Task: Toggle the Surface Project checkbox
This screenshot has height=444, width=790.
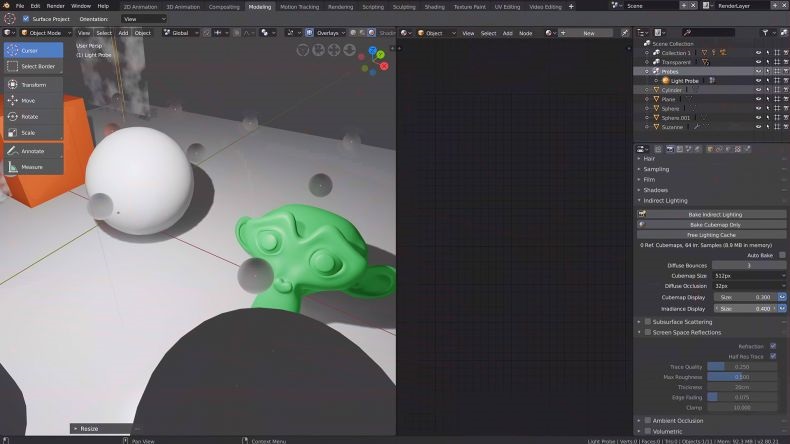Action: coord(26,19)
